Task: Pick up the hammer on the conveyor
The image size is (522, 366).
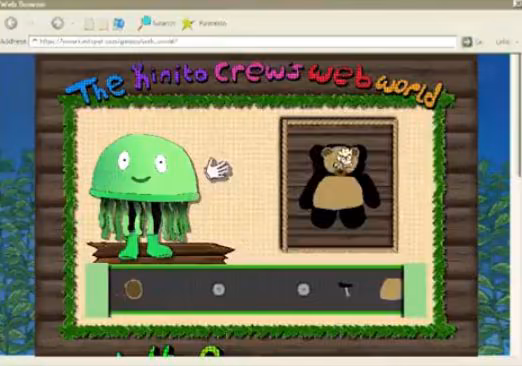Action: pos(346,289)
